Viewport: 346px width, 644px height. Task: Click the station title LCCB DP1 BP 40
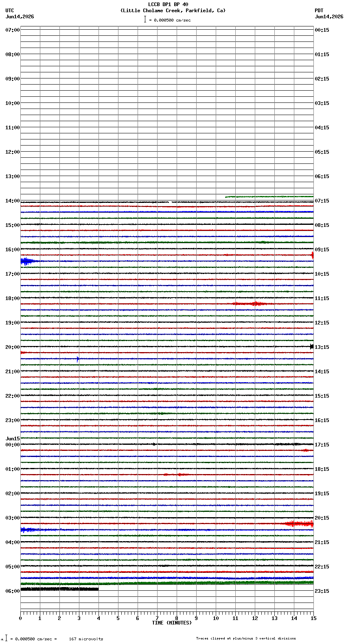[168, 4]
